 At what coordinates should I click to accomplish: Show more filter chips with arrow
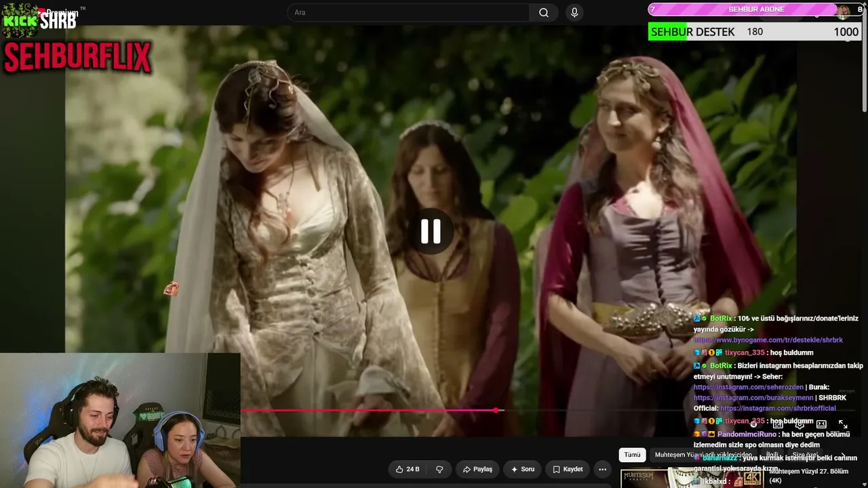click(843, 455)
